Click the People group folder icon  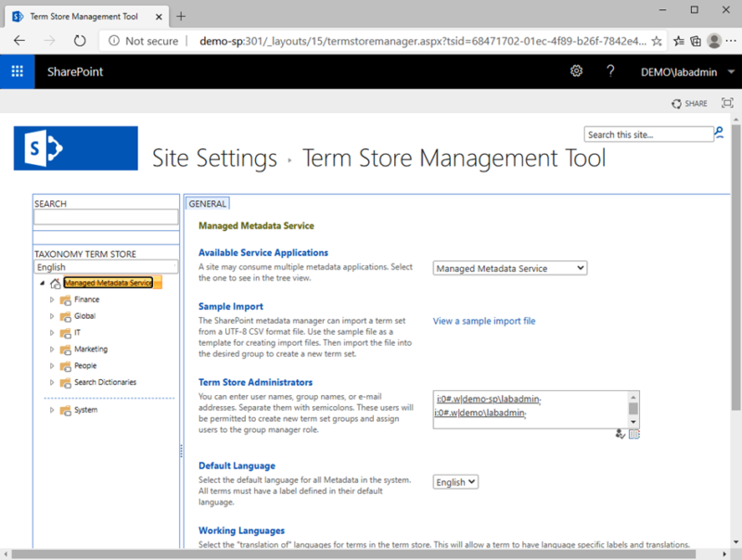65,366
